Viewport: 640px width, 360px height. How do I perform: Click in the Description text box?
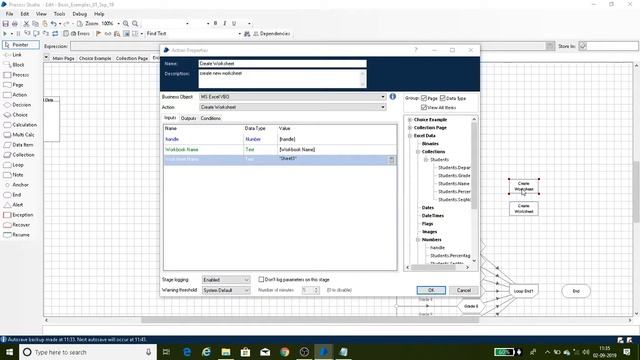click(282, 78)
